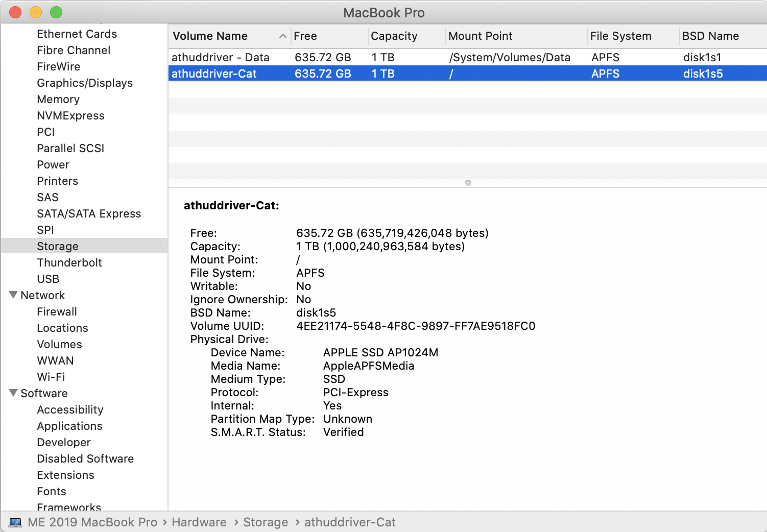Select Printers in the sidebar
This screenshot has width=767, height=532.
tap(57, 181)
